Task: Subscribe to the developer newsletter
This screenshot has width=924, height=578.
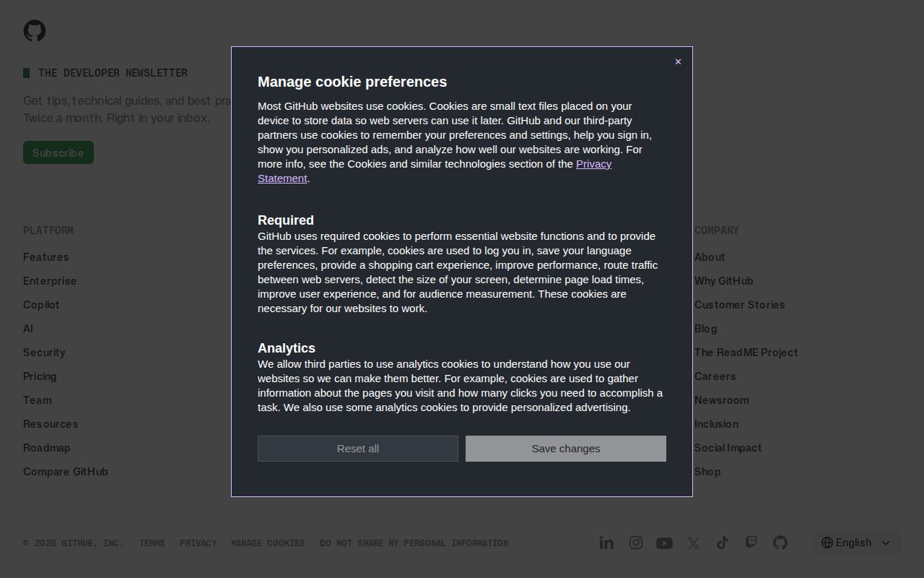Action: (x=58, y=152)
